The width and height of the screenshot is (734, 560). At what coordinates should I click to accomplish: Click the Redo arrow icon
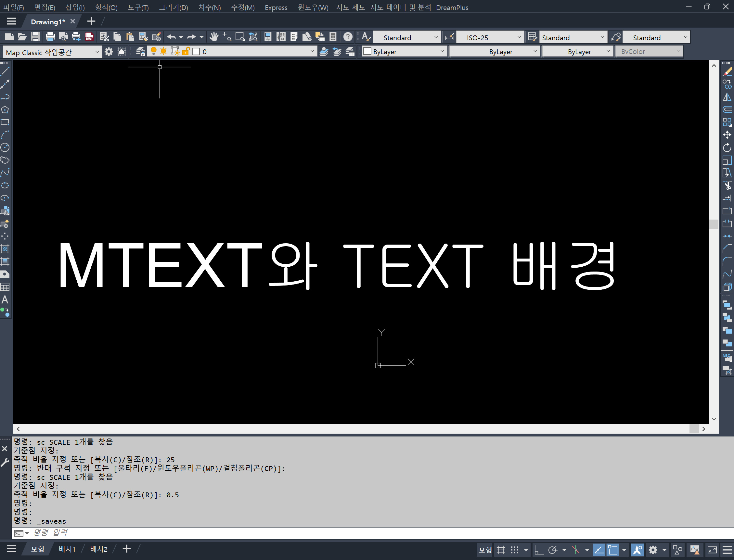(191, 37)
